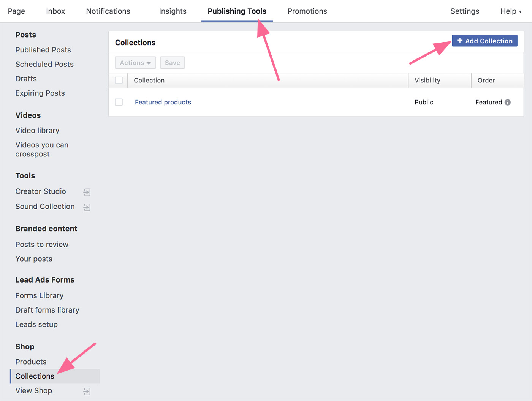The image size is (532, 401).
Task: Check the Featured products row checkbox
Action: click(x=119, y=102)
